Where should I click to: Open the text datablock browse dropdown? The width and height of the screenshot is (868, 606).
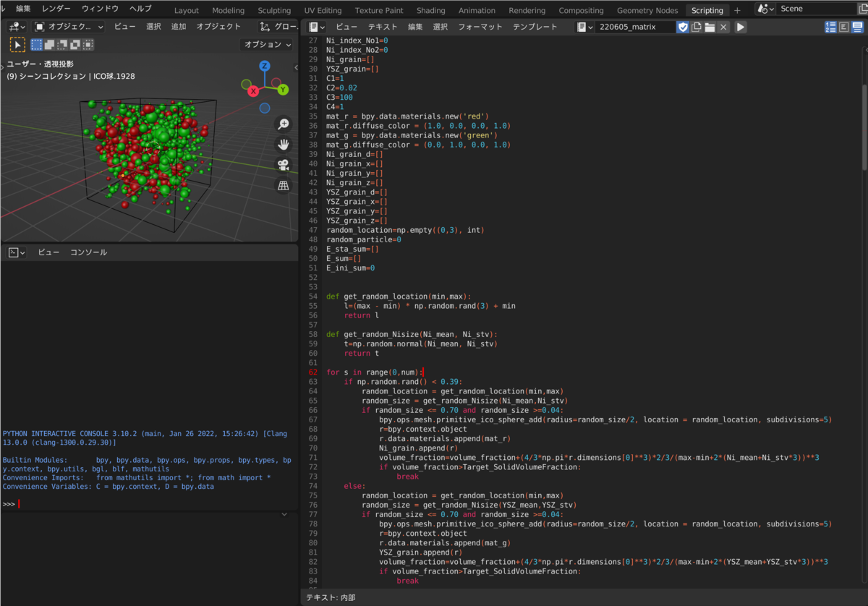585,27
